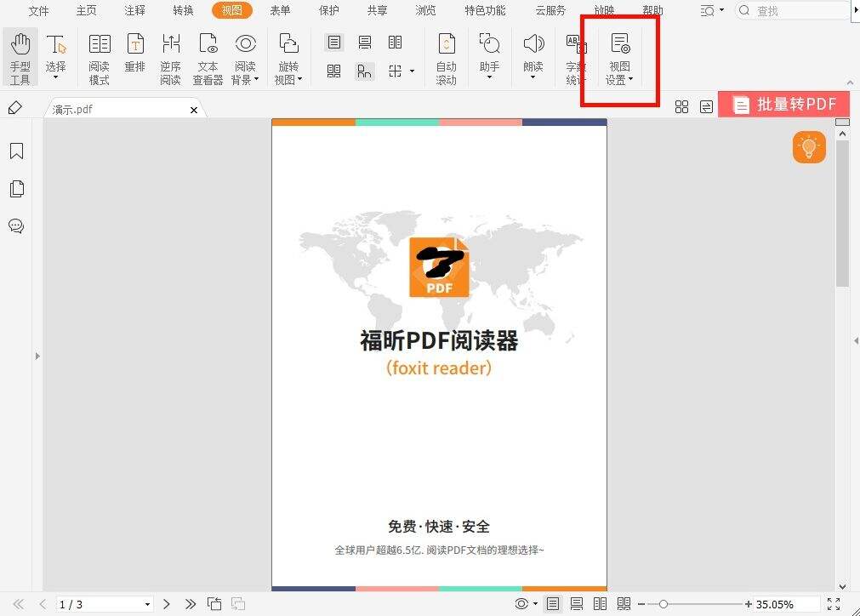
Task: Start 自动滚动 automatic scrolling
Action: pyautogui.click(x=446, y=55)
